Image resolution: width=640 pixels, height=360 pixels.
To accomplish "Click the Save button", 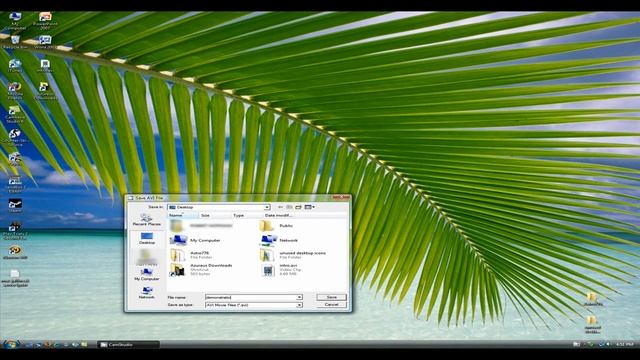I will 331,297.
